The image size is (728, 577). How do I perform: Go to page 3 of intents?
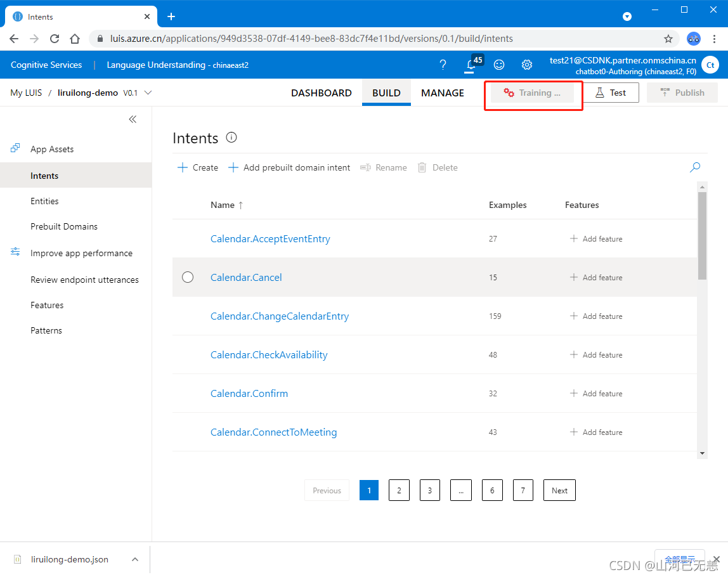pos(430,490)
